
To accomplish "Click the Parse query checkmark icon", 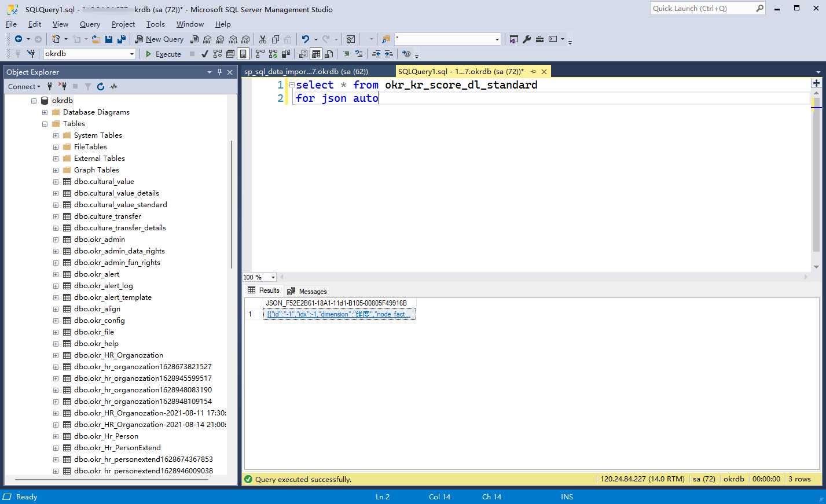I will pos(204,54).
